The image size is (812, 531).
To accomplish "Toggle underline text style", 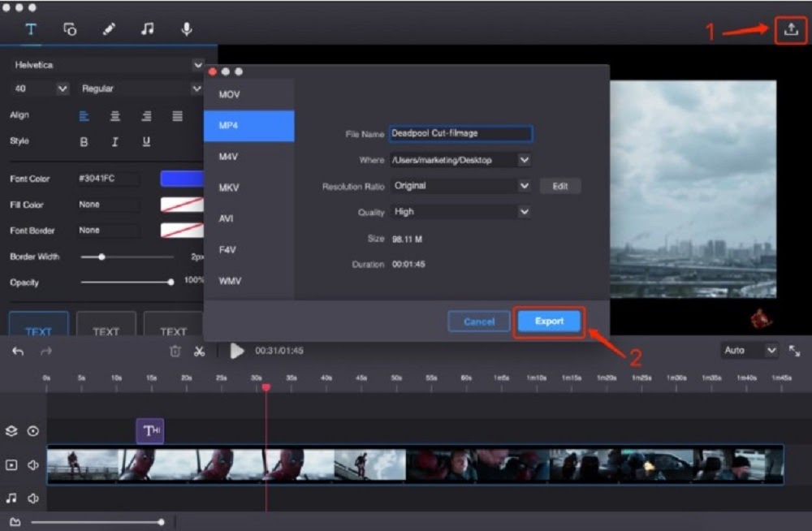I will (146, 141).
